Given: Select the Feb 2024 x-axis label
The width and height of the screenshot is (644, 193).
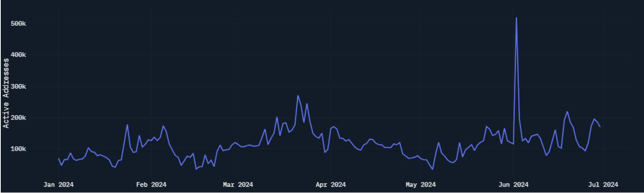Looking at the screenshot, I should pos(151,185).
